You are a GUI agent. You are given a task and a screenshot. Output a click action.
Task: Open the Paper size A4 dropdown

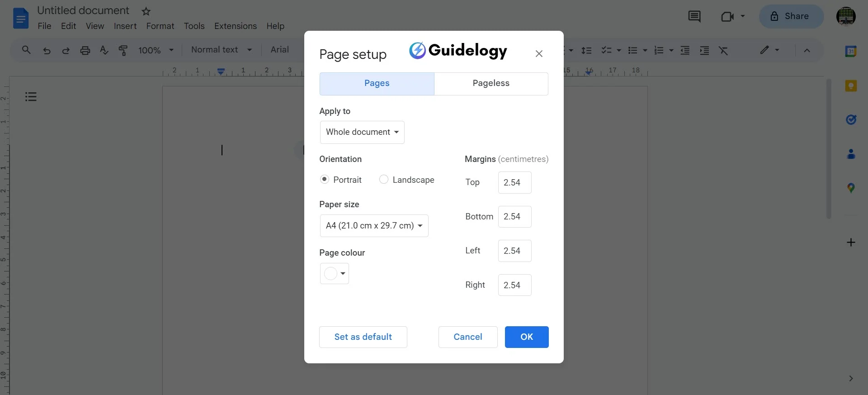pos(374,226)
